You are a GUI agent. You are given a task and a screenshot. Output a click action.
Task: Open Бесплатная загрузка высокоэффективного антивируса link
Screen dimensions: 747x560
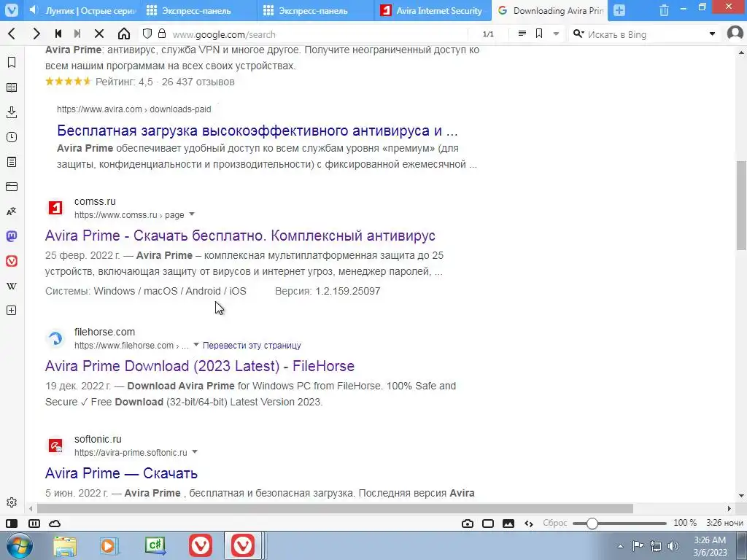258,130
